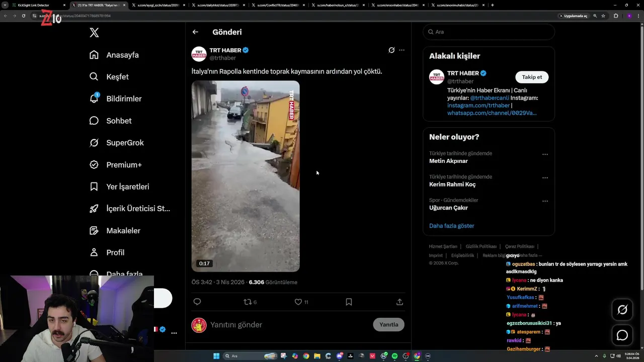Open a new browser tab
Viewport: 644px width, 362px height.
492,5
